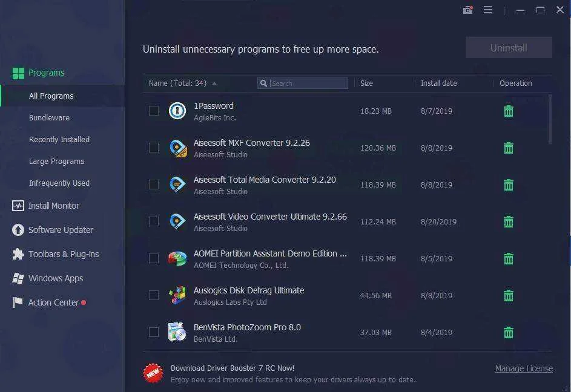Click the Operation column header
Screen dimensions: 571x392
516,83
